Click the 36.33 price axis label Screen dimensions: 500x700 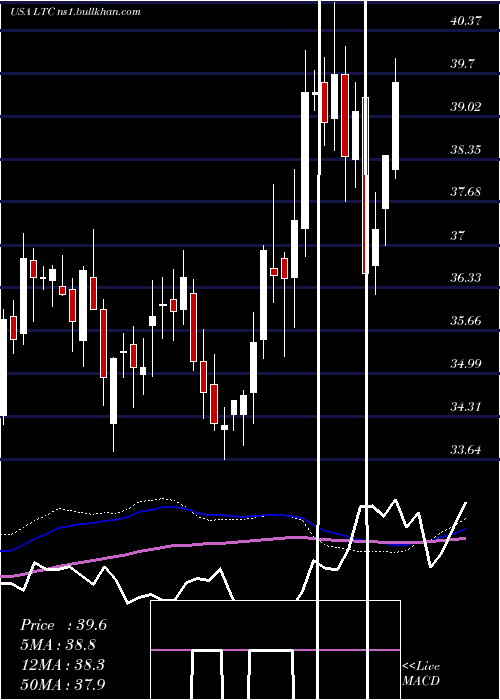pyautogui.click(x=466, y=278)
